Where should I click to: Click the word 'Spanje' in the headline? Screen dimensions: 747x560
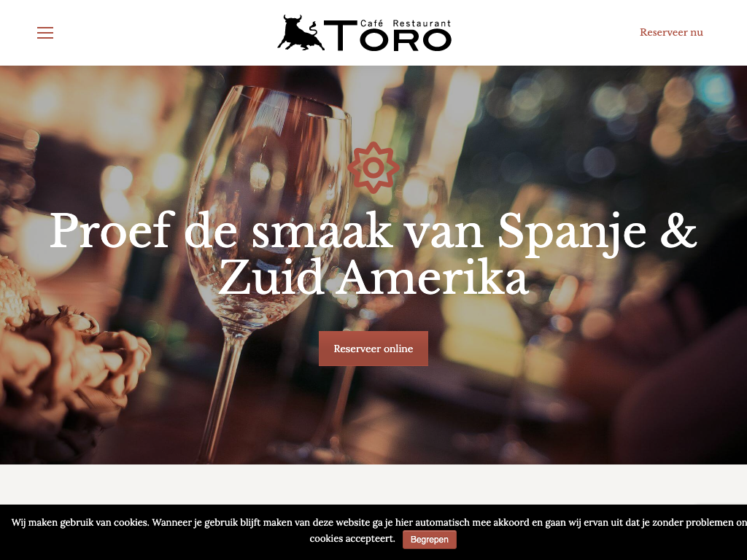pyautogui.click(x=572, y=233)
